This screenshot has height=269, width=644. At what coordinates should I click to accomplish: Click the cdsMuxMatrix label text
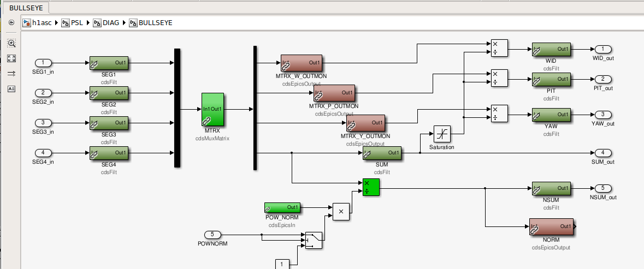coord(212,139)
